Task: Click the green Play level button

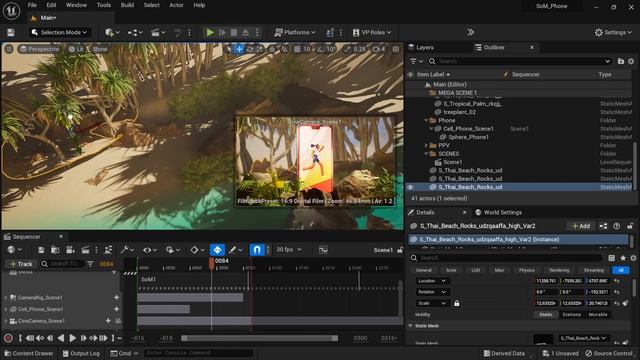Action: [x=210, y=32]
